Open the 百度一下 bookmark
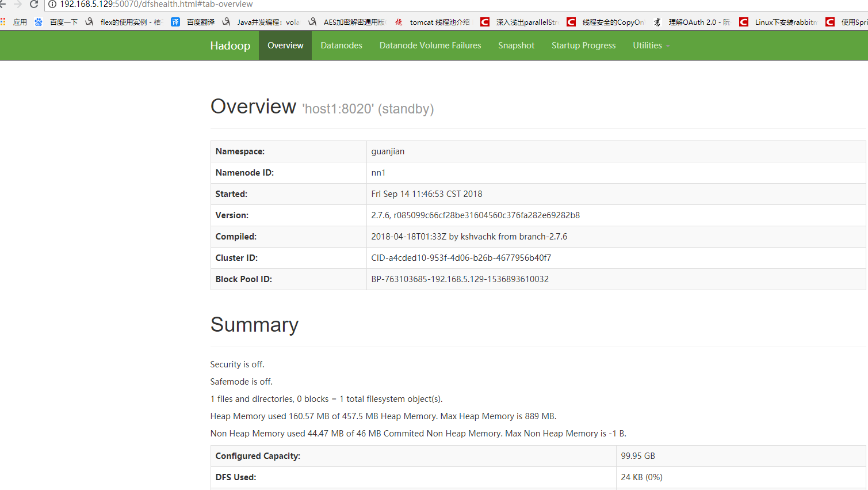The width and height of the screenshot is (868, 490). point(56,22)
